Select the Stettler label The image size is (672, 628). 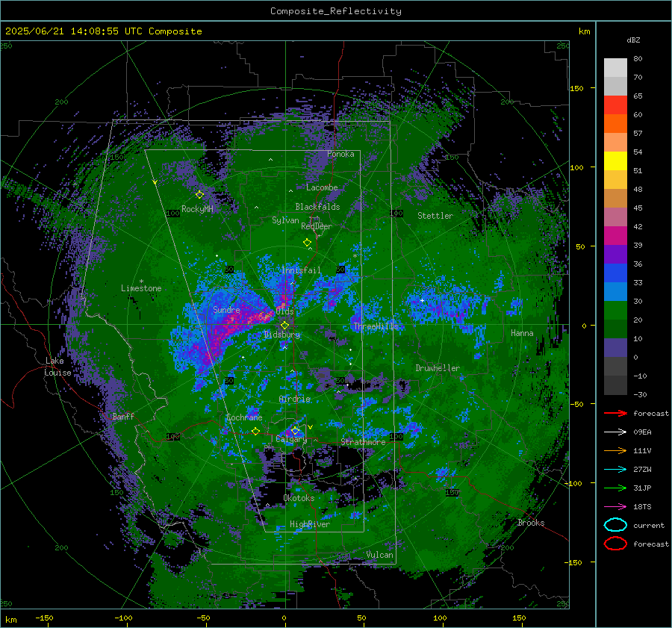point(435,216)
